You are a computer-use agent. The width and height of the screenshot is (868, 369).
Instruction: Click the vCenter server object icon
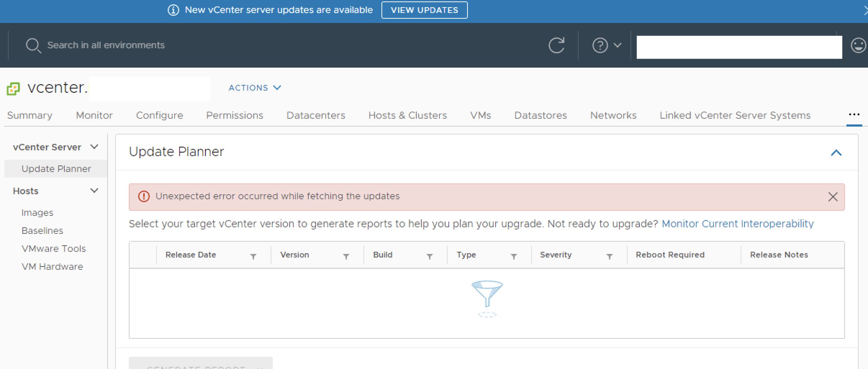coord(13,88)
